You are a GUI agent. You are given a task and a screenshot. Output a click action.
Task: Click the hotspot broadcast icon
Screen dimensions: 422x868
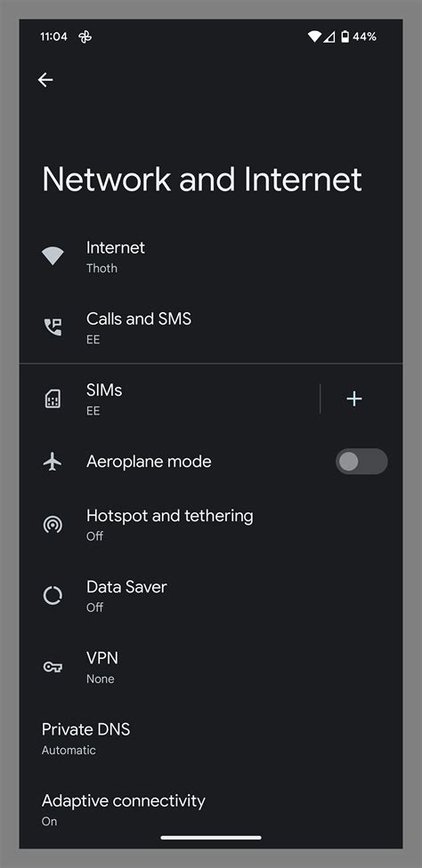pos(53,525)
